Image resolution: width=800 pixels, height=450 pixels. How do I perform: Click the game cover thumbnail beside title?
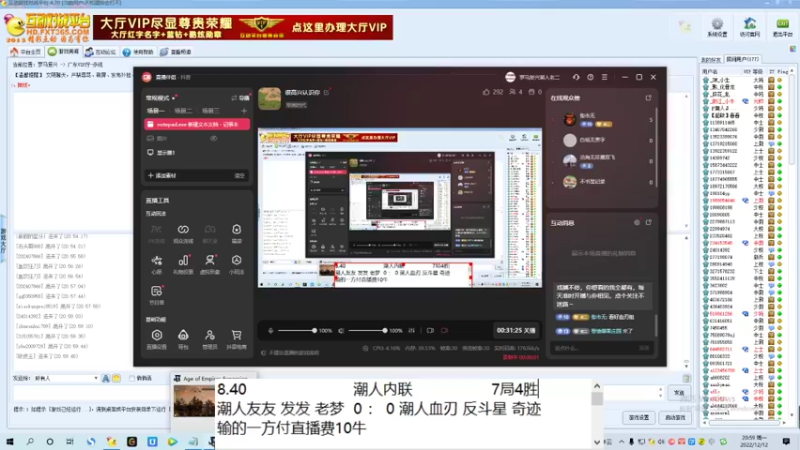269,98
